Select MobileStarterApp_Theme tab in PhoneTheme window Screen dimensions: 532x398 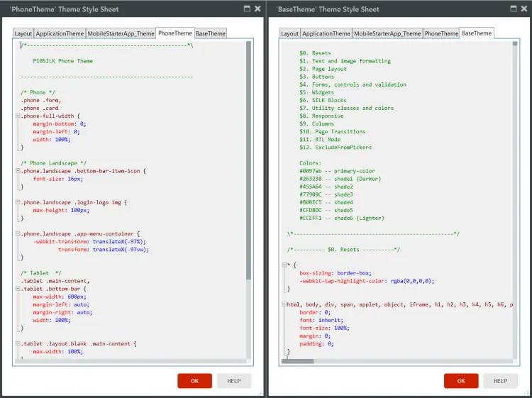point(121,33)
